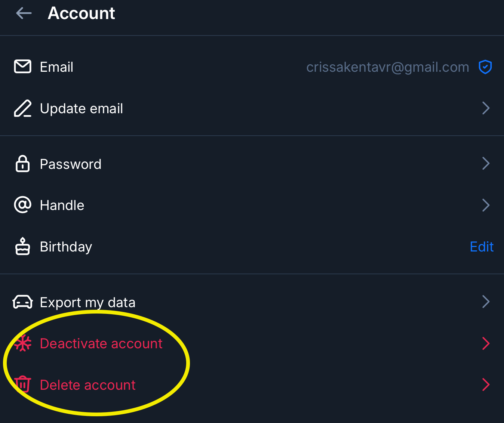Click Edit link for Birthday

pos(482,247)
